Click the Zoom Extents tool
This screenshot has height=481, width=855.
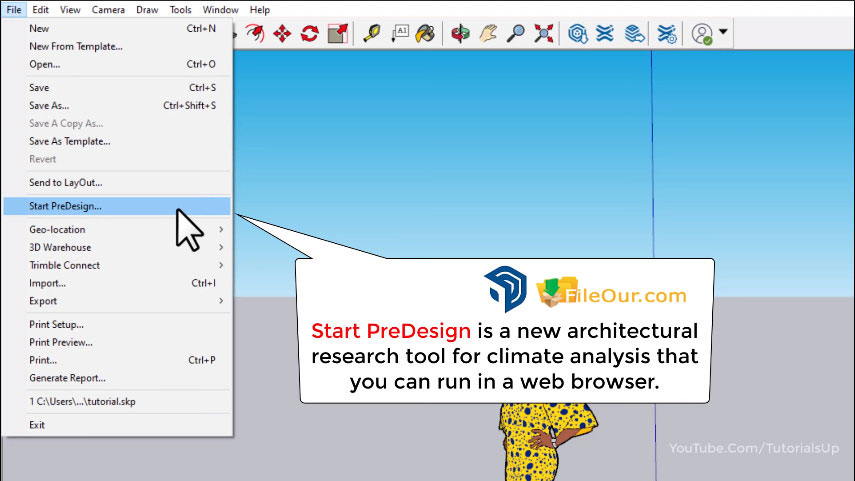tap(543, 34)
